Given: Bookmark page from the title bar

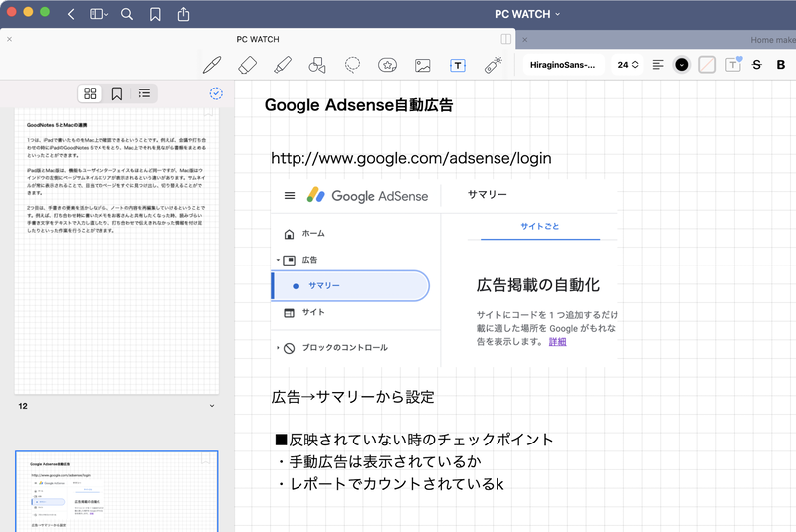Looking at the screenshot, I should pyautogui.click(x=155, y=14).
